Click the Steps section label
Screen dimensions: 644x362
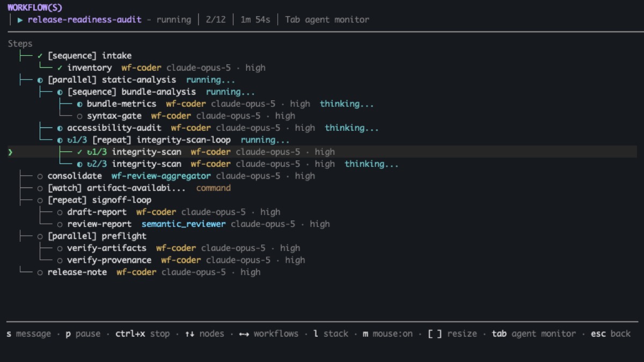[20, 44]
